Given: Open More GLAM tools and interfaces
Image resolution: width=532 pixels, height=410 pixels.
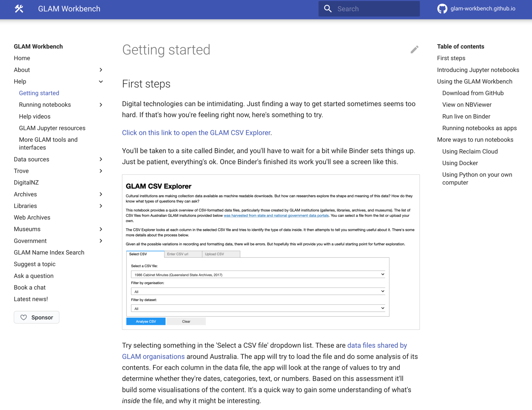Looking at the screenshot, I should click(48, 144).
